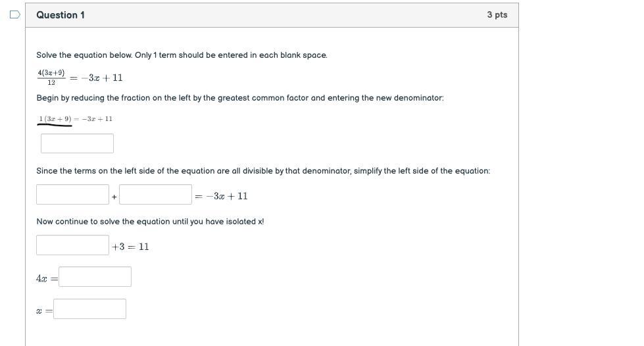644x346 pixels.
Task: Click the "x =" label on the last line
Action: point(44,310)
